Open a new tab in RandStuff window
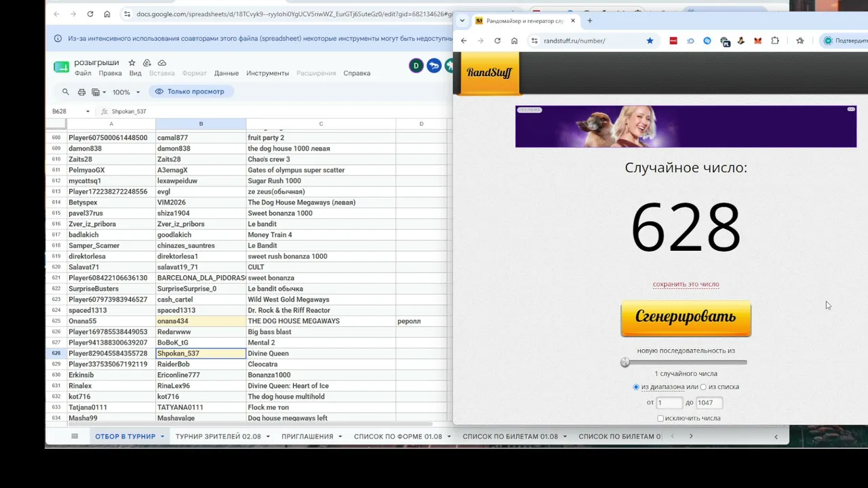The width and height of the screenshot is (868, 488). pyautogui.click(x=589, y=21)
